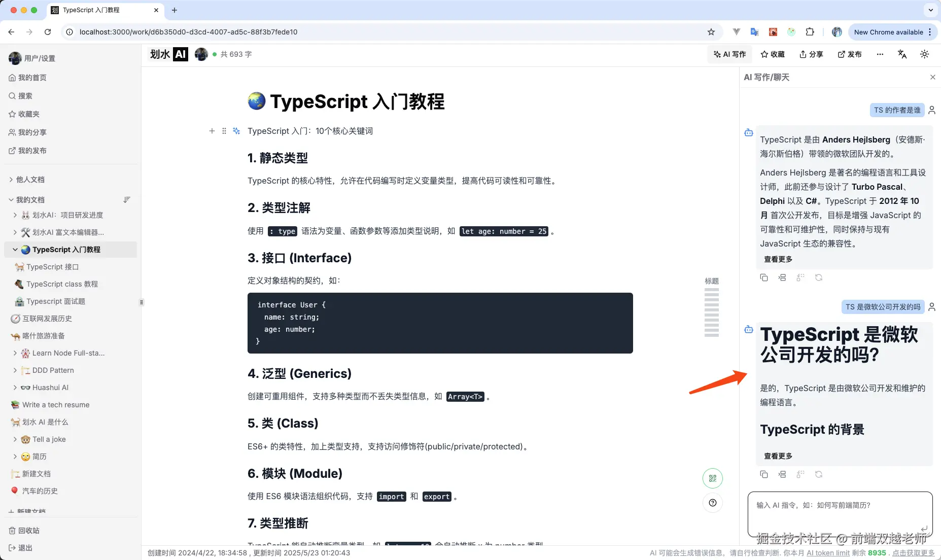Click the drag handle dots beside paragraph
941x560 pixels.
pos(224,131)
